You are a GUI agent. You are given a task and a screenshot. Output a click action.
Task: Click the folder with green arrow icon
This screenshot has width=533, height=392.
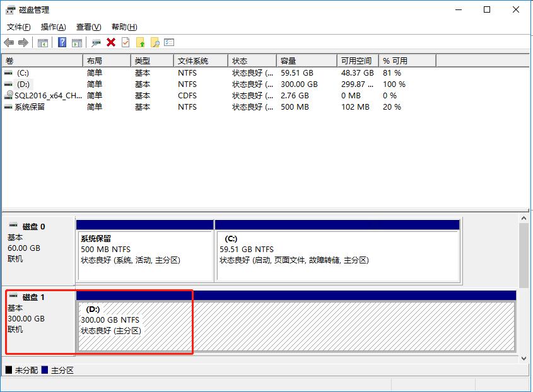point(140,42)
